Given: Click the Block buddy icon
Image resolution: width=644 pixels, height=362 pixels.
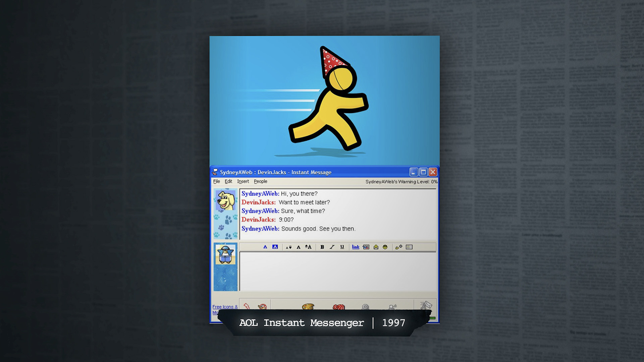Looking at the screenshot, I should [262, 306].
